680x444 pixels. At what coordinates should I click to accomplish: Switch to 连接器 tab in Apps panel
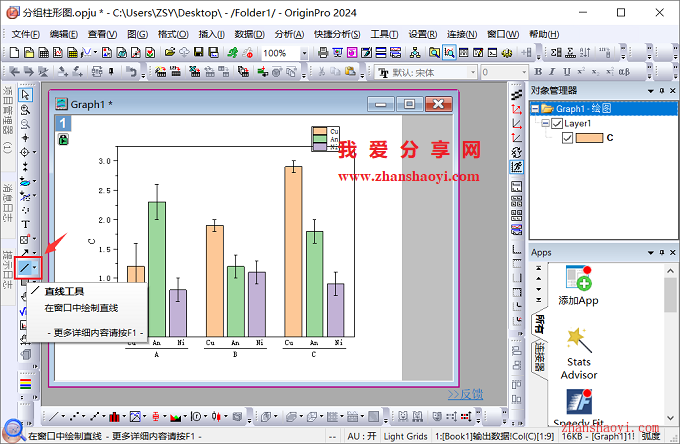(x=539, y=357)
